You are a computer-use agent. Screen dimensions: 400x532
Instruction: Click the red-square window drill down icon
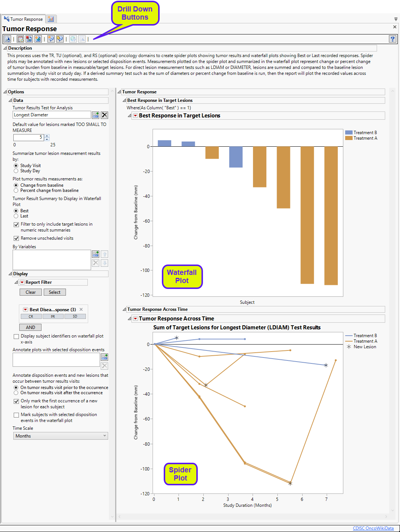pos(29,39)
